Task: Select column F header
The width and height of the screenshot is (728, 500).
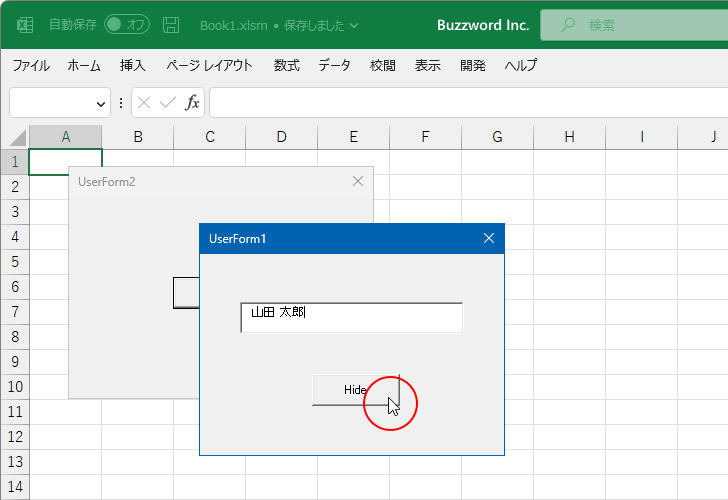Action: [x=426, y=137]
